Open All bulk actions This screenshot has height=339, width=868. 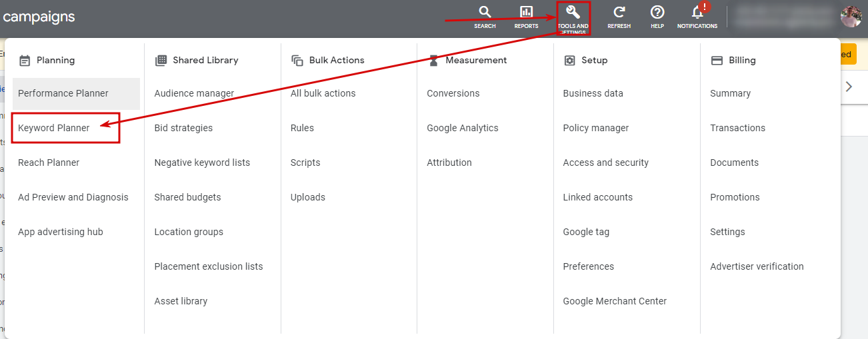(323, 93)
